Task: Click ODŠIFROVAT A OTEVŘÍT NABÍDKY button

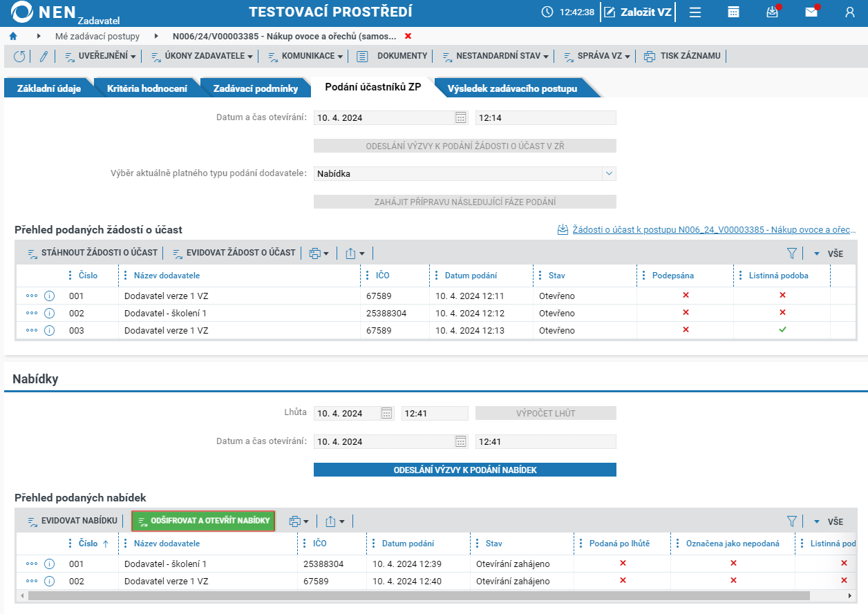Action: pyautogui.click(x=204, y=521)
